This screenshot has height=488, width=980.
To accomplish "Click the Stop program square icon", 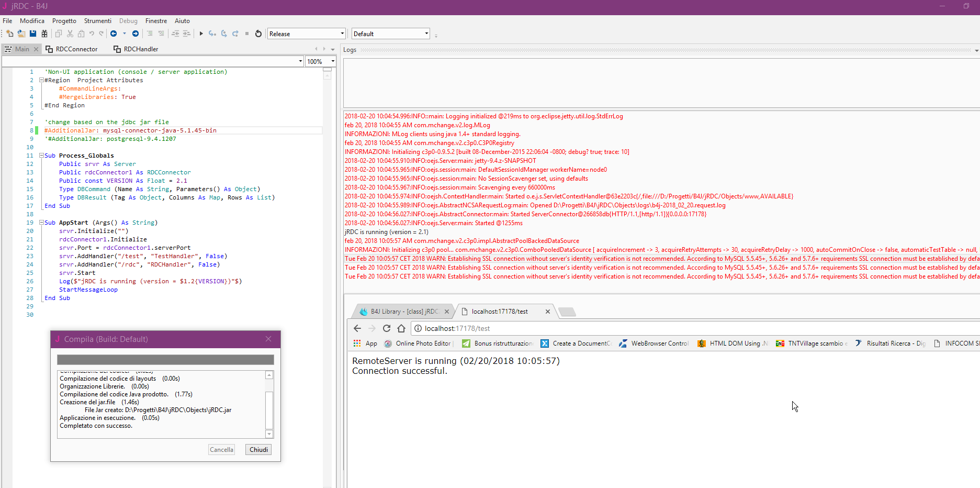I will pyautogui.click(x=247, y=34).
